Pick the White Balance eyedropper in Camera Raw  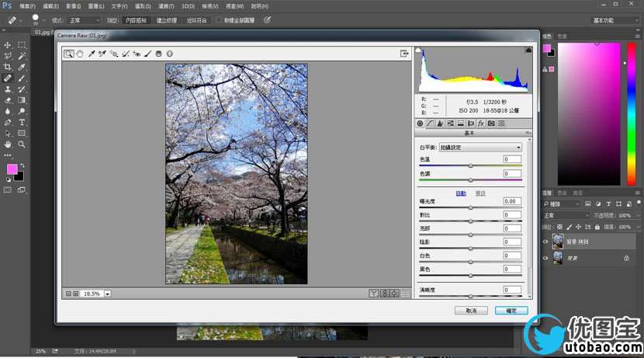pyautogui.click(x=92, y=54)
